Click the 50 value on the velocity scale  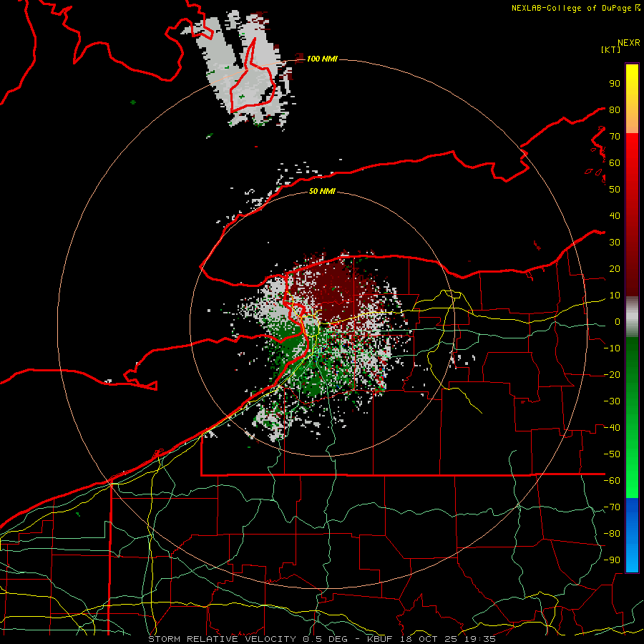click(615, 190)
